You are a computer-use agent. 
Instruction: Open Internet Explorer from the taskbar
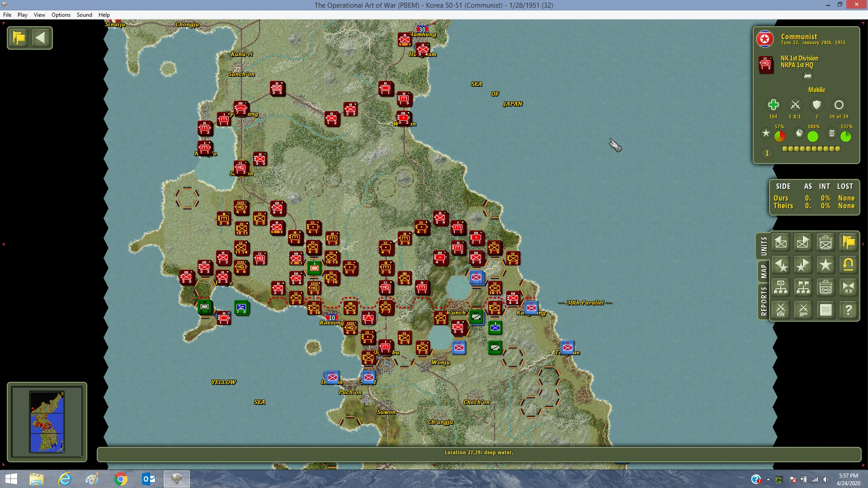click(x=65, y=479)
